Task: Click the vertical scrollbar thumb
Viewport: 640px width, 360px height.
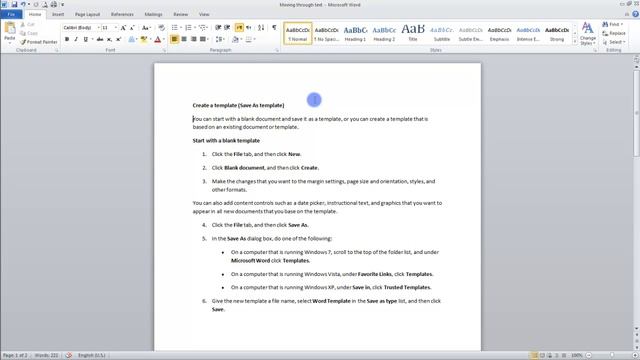Action: [636, 113]
